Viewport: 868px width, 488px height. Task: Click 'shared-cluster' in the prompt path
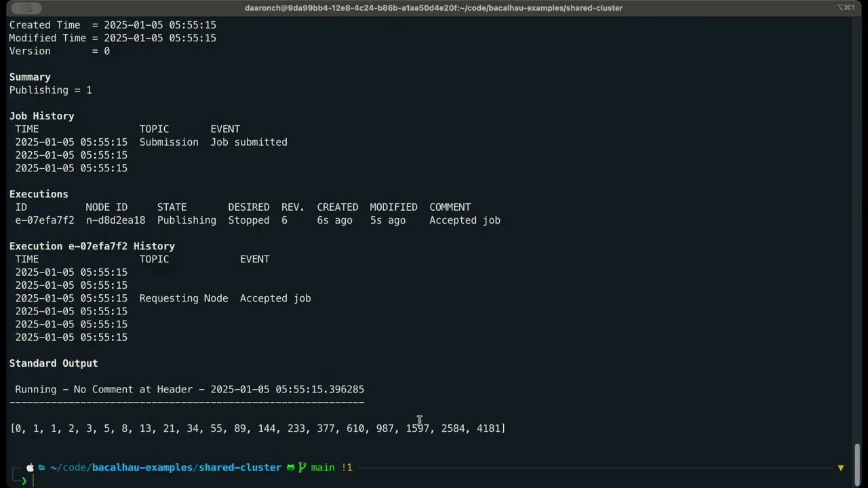pyautogui.click(x=240, y=468)
